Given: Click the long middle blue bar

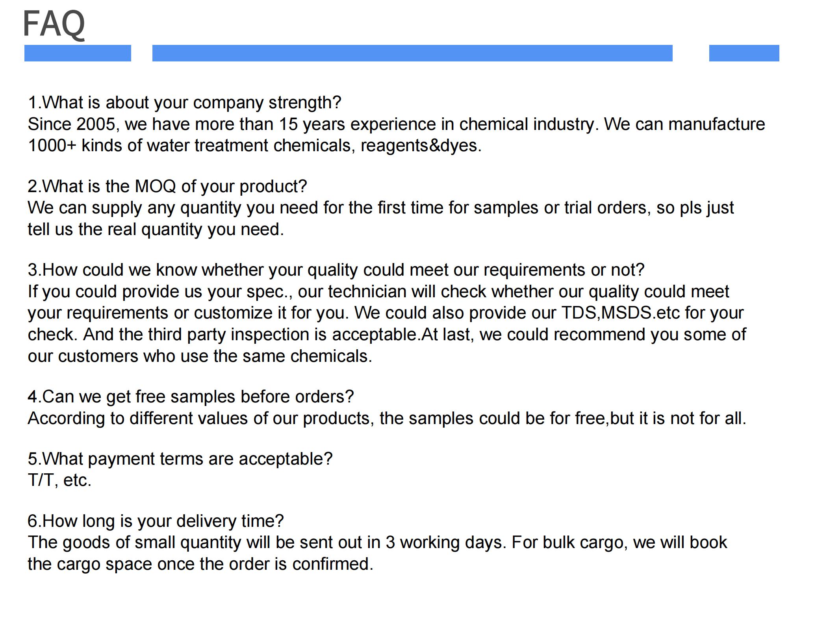Looking at the screenshot, I should point(412,53).
